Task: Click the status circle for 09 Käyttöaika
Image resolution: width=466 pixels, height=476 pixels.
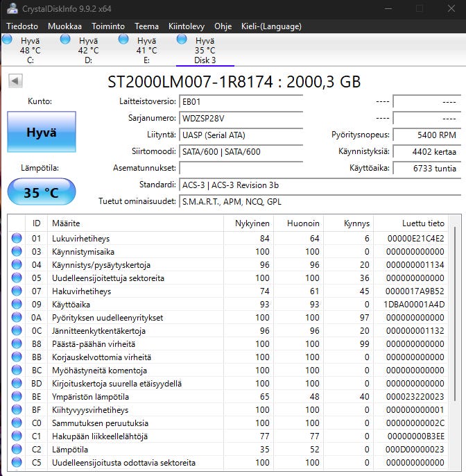Action: point(17,304)
